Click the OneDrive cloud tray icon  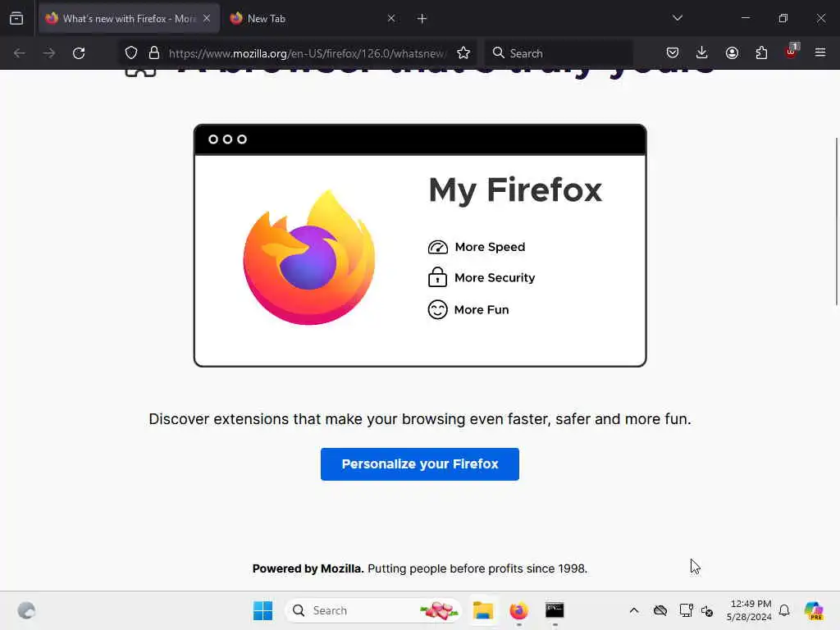[660, 610]
